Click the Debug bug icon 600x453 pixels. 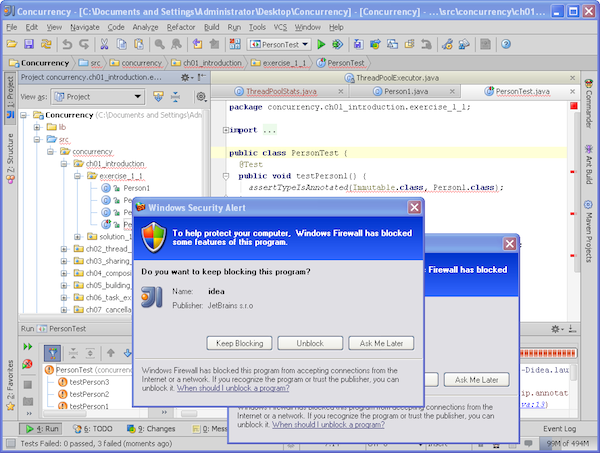338,44
